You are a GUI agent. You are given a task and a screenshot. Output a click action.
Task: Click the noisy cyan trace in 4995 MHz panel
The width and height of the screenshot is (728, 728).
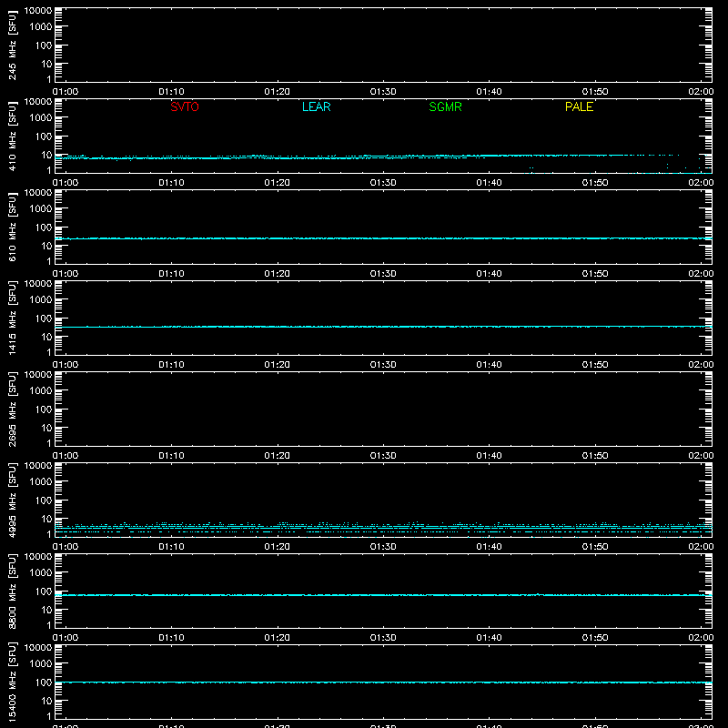click(x=383, y=529)
